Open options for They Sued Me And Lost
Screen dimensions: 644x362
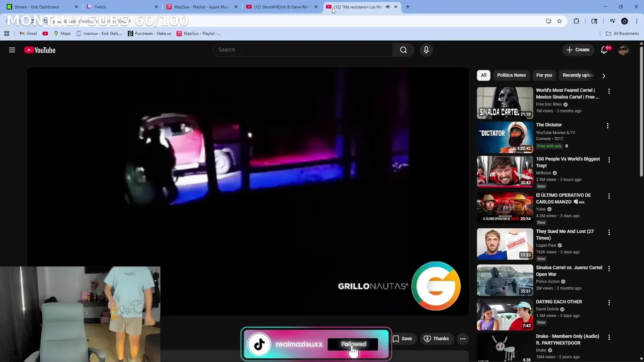click(x=609, y=232)
